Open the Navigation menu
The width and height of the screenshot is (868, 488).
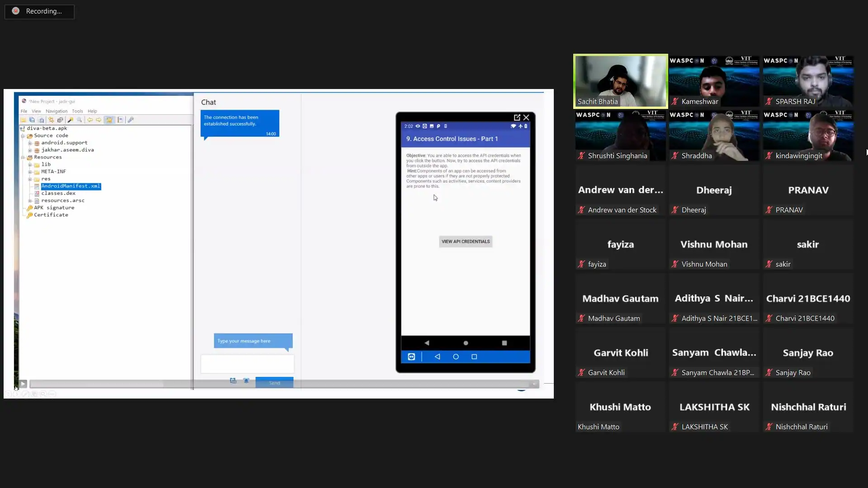tap(57, 111)
